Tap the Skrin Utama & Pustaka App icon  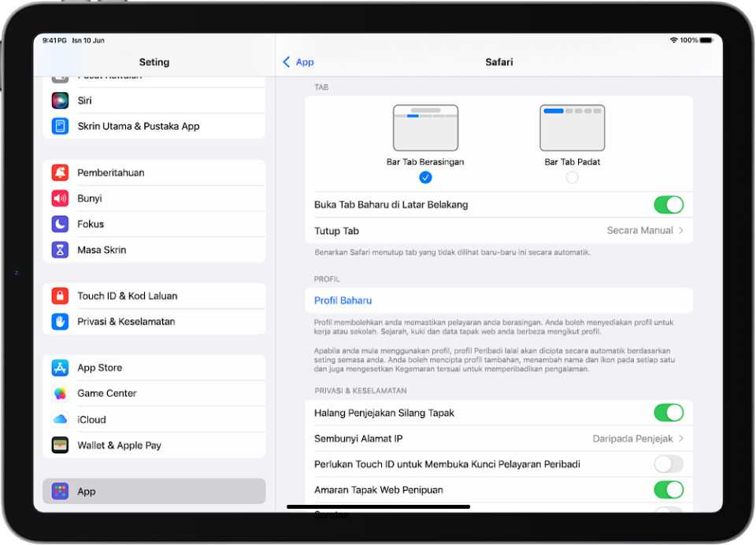click(60, 126)
